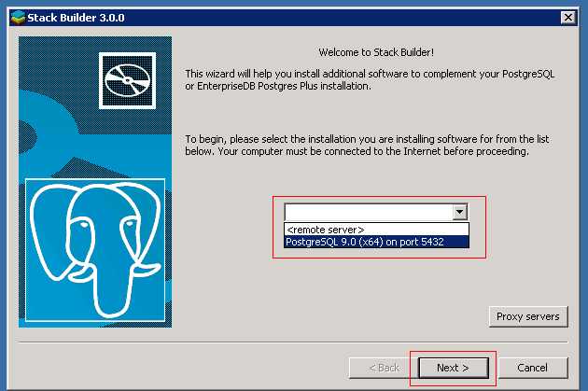Collapse the installation dropdown arrow
588x391 pixels.
click(x=460, y=212)
